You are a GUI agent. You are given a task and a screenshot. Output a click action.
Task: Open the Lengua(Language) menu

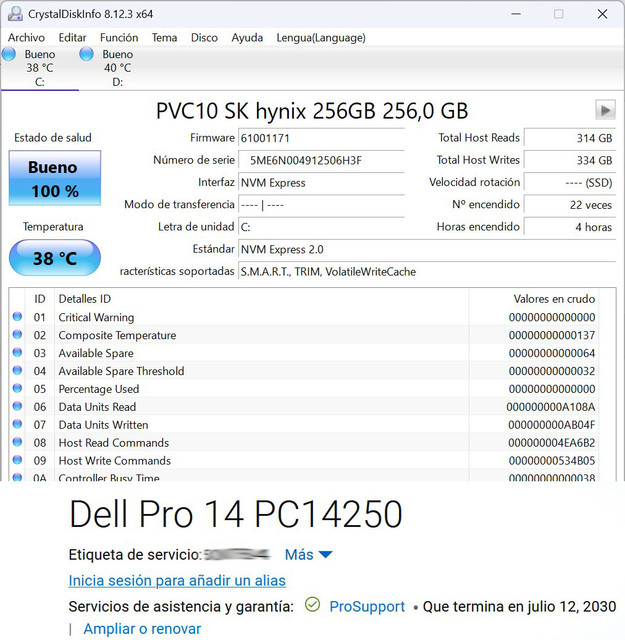click(321, 38)
